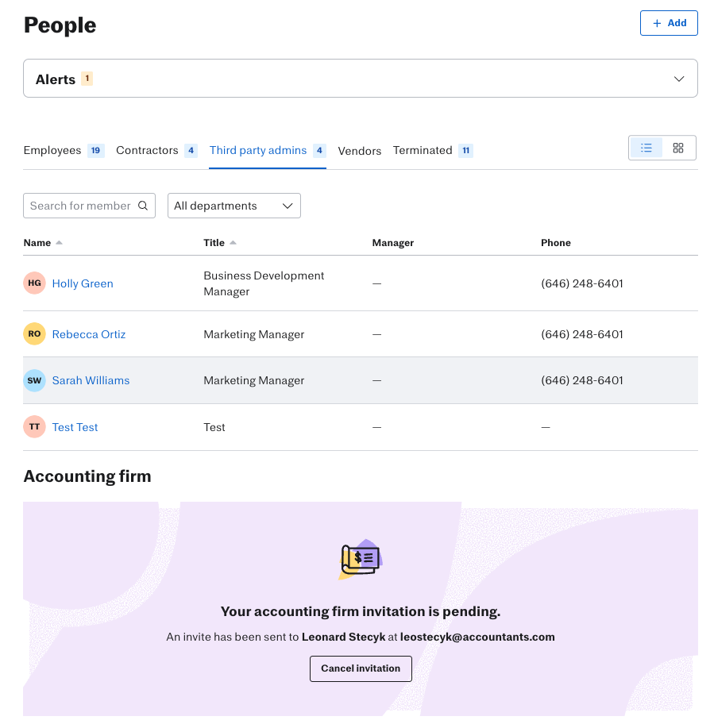Open Sarah Williams's profile link

91,380
